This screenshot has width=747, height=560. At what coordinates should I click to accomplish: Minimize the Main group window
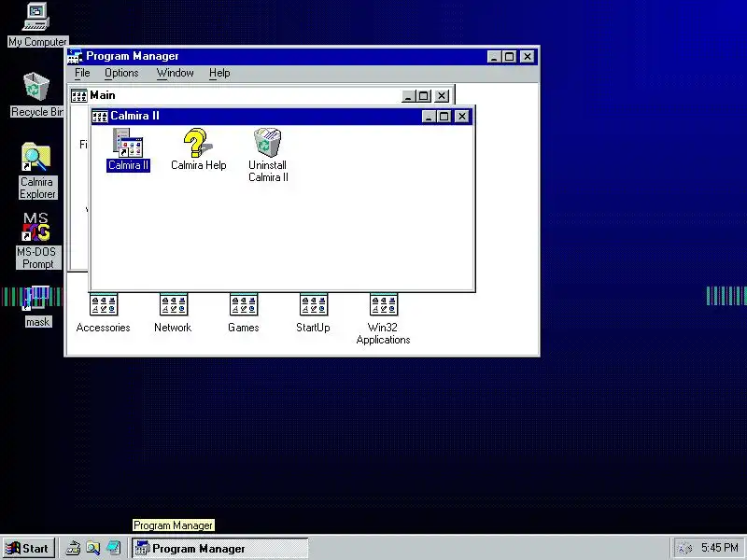pyautogui.click(x=409, y=96)
